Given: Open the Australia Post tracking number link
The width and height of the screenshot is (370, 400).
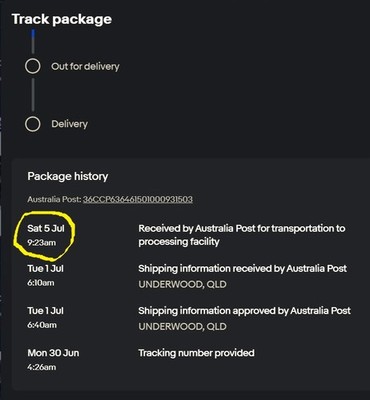Looking at the screenshot, I should tap(138, 199).
